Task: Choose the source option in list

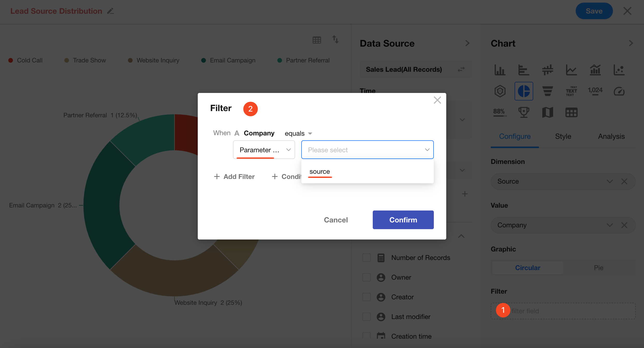Action: click(x=320, y=172)
